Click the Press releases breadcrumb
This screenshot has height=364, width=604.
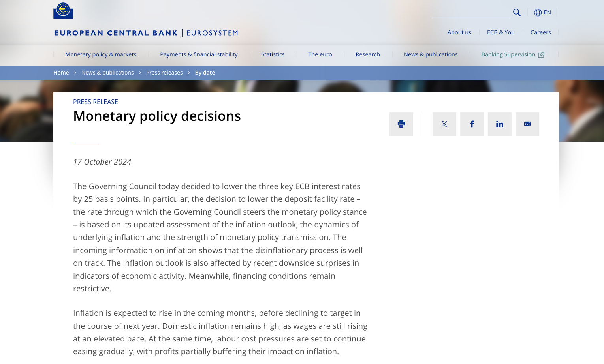tap(164, 73)
